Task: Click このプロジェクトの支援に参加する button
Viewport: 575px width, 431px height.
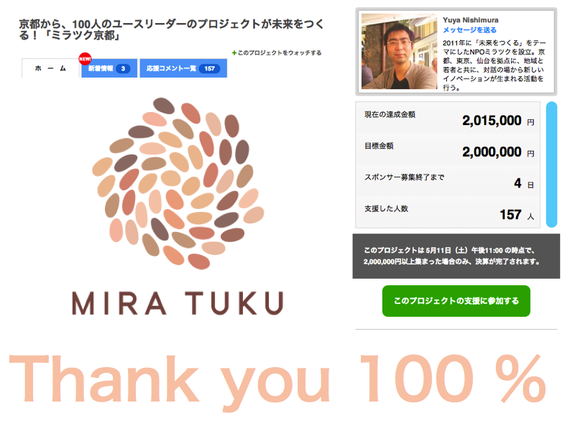Action: tap(456, 301)
